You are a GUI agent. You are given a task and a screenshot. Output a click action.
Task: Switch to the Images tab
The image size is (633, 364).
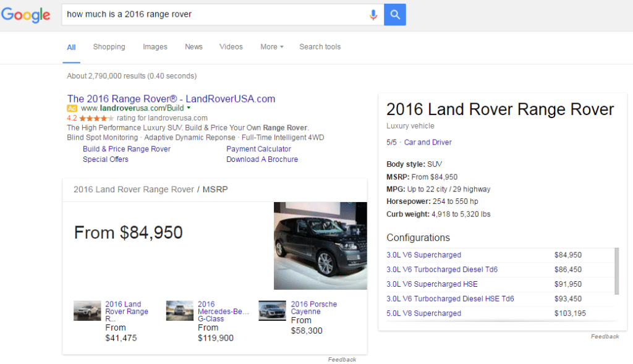click(x=155, y=47)
